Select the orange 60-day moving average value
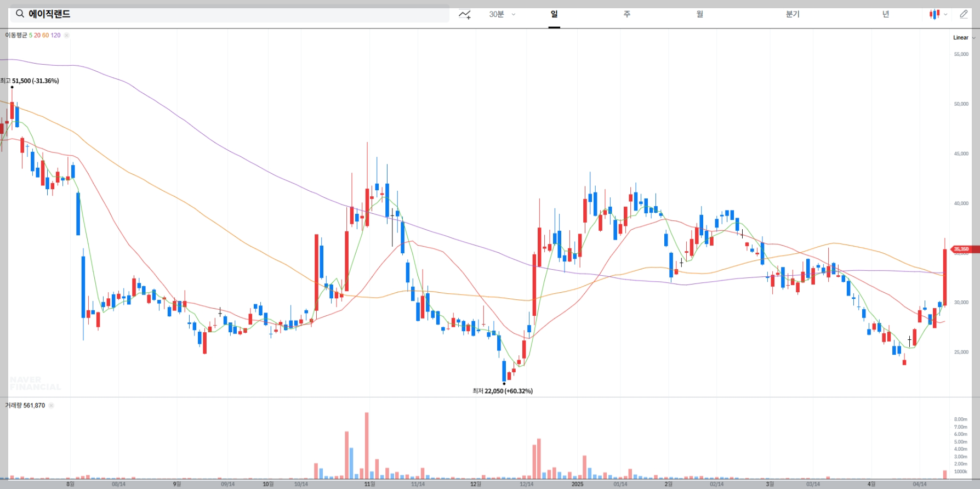 click(x=45, y=35)
